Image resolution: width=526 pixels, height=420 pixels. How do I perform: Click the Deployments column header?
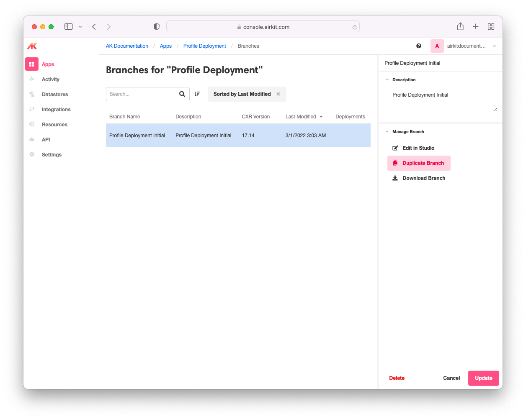coord(351,117)
